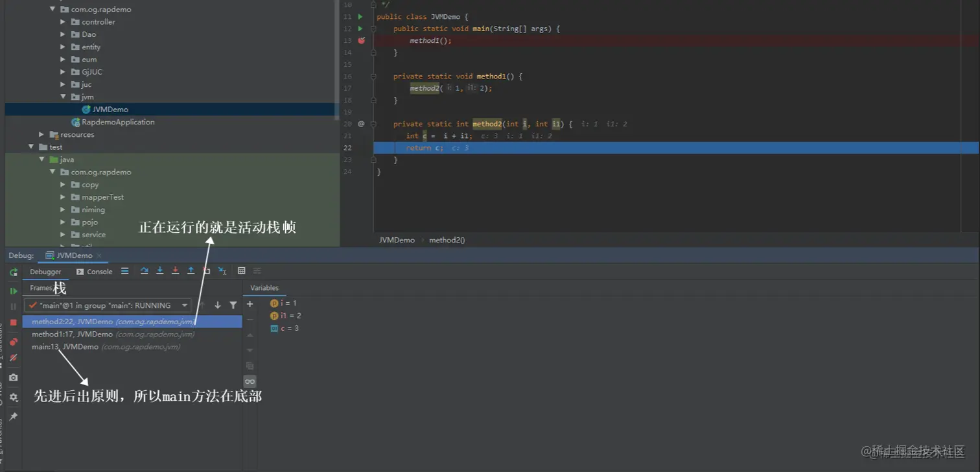Collapse the jvm package
Image resolution: width=980 pixels, height=472 pixels.
point(64,97)
